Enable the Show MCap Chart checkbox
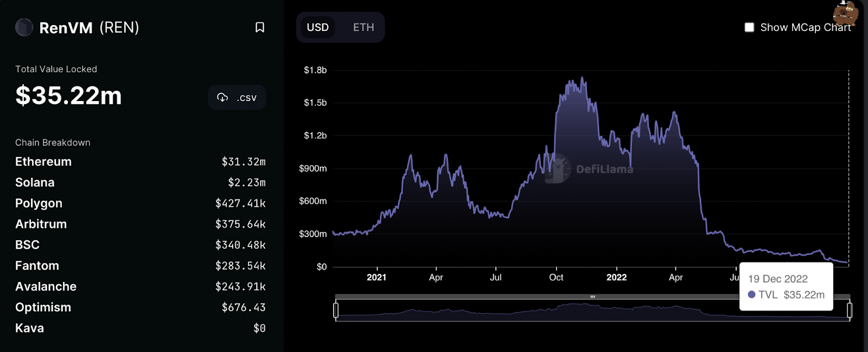Screen dimensions: 868x352 [749, 27]
